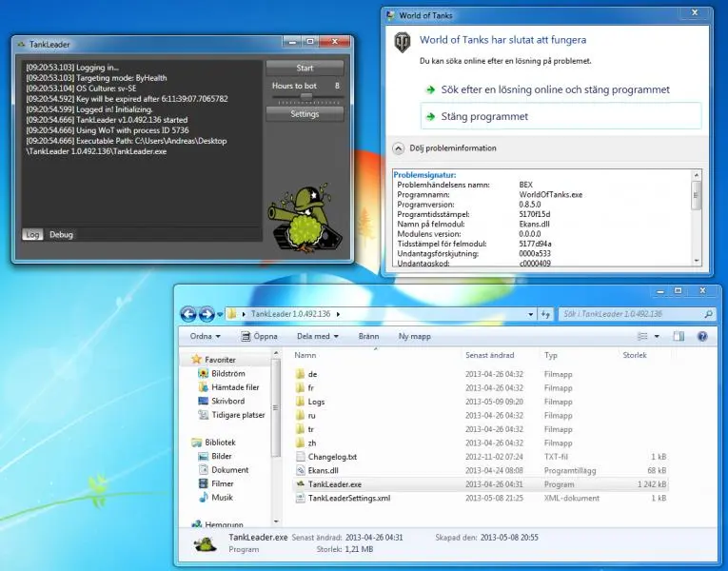Toggle the preview pane icon

click(679, 336)
